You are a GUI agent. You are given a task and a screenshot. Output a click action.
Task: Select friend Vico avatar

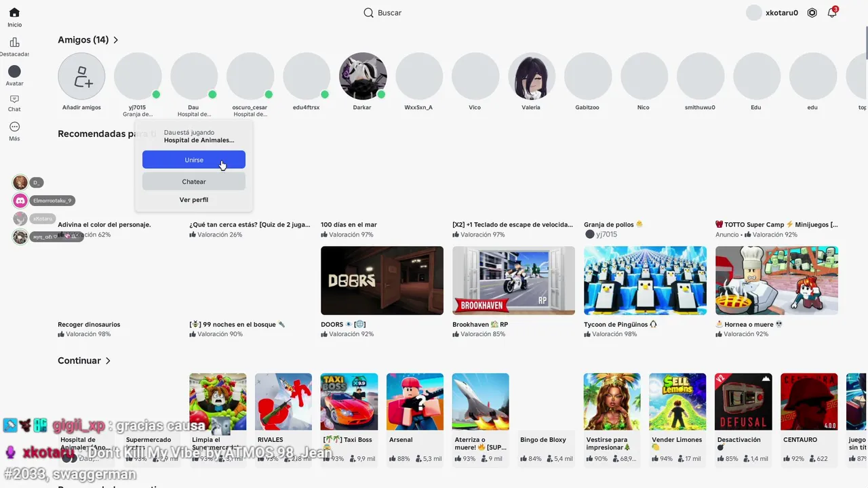click(x=475, y=77)
